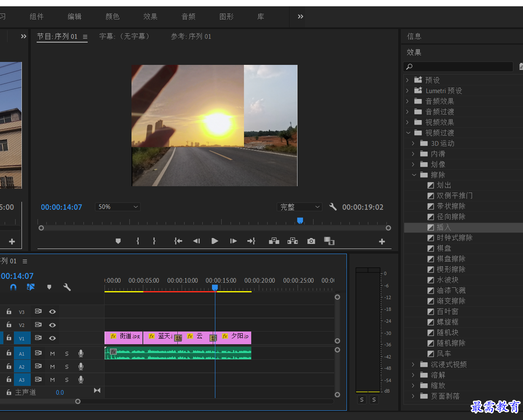
Task: Toggle linked selection in the timeline
Action: [x=31, y=287]
